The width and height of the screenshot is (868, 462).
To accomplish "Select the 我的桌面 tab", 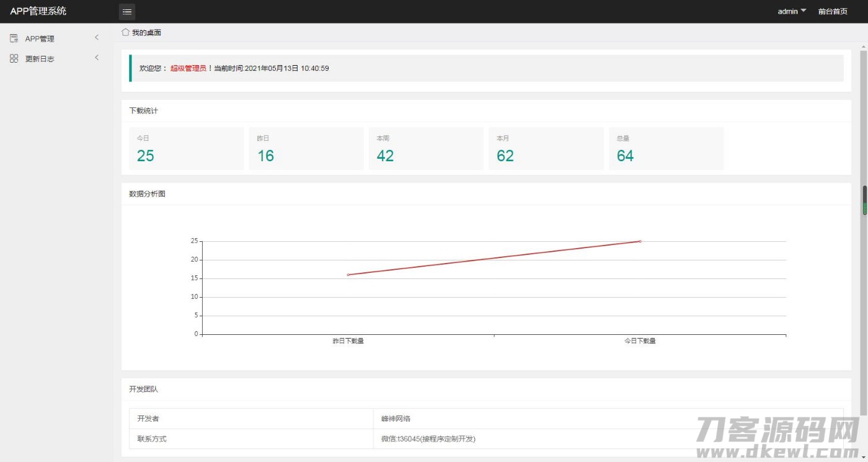I will coord(146,32).
